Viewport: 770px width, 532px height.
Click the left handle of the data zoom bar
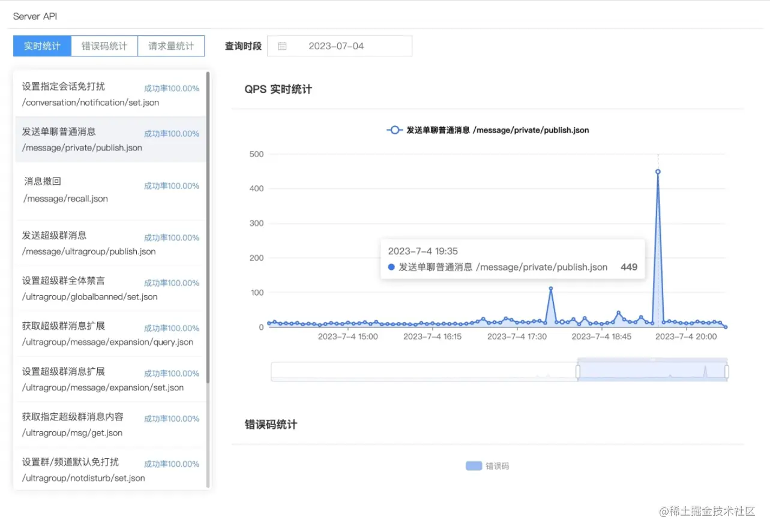click(577, 371)
